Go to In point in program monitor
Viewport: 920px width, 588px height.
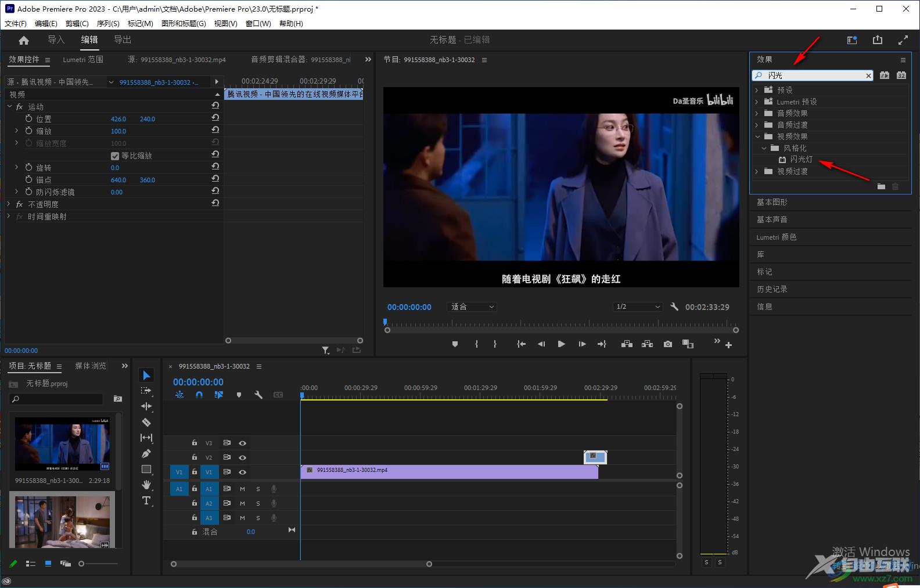point(521,344)
